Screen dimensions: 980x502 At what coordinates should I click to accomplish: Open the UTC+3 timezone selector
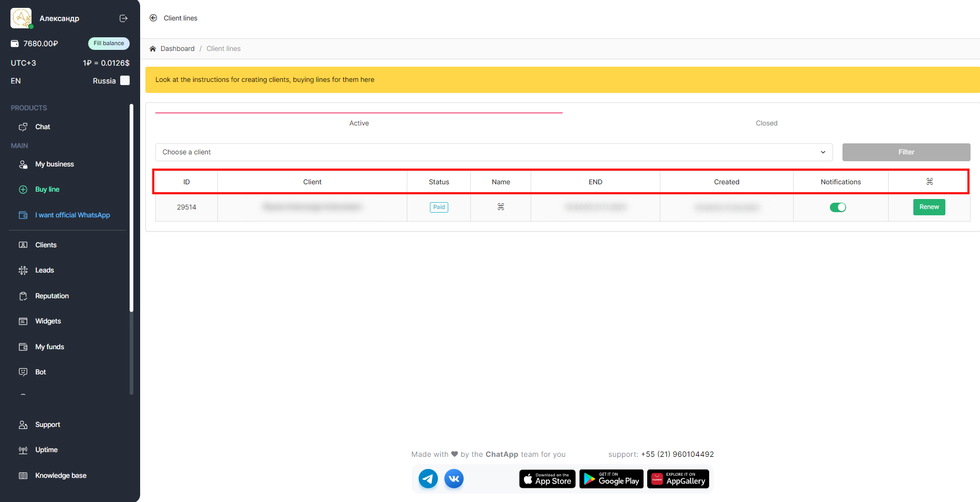click(24, 63)
